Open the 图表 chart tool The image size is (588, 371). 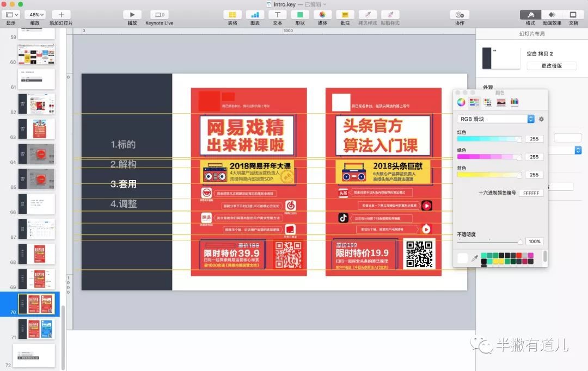(x=255, y=15)
